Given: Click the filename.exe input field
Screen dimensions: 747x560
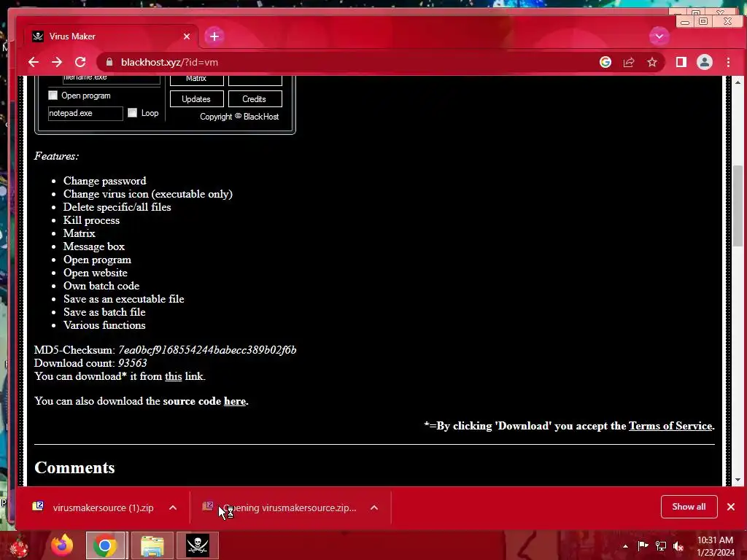Looking at the screenshot, I should coord(112,79).
